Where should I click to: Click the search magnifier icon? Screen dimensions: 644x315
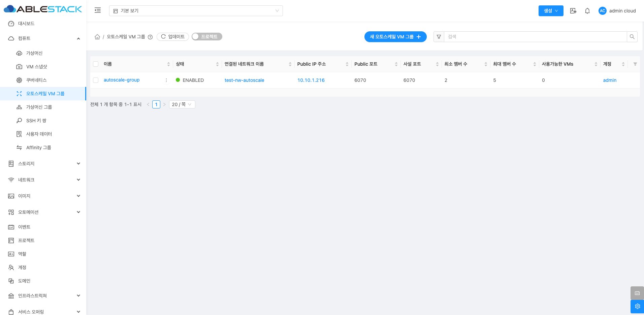pos(632,37)
